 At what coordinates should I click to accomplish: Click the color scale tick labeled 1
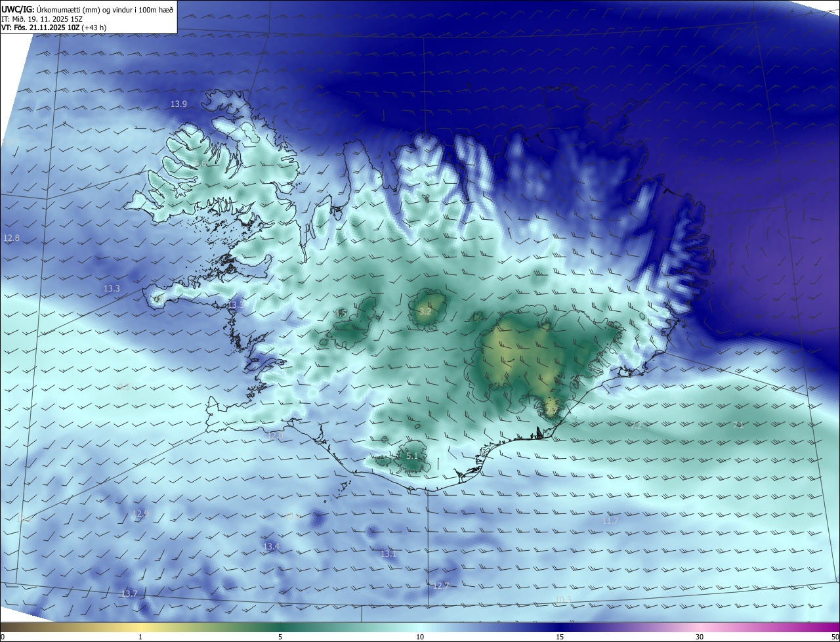140,637
